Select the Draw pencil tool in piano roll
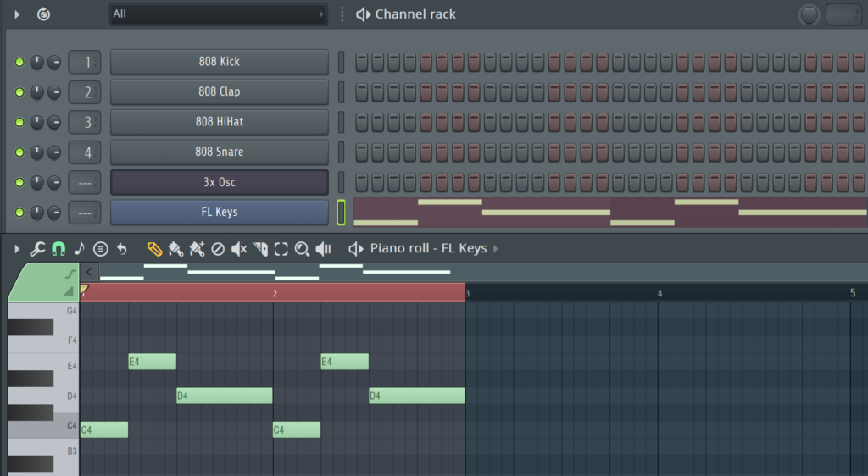 coord(154,249)
